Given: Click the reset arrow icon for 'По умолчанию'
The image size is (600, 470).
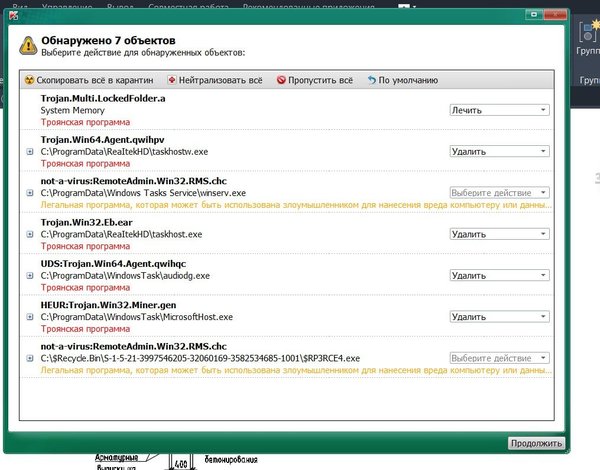Looking at the screenshot, I should [372, 79].
